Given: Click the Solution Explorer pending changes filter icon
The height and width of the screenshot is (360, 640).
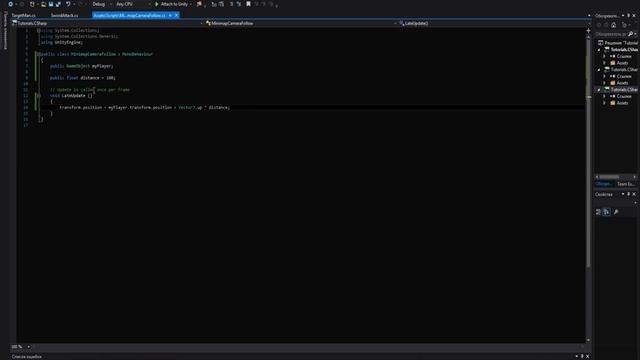Looking at the screenshot, I should [624, 25].
